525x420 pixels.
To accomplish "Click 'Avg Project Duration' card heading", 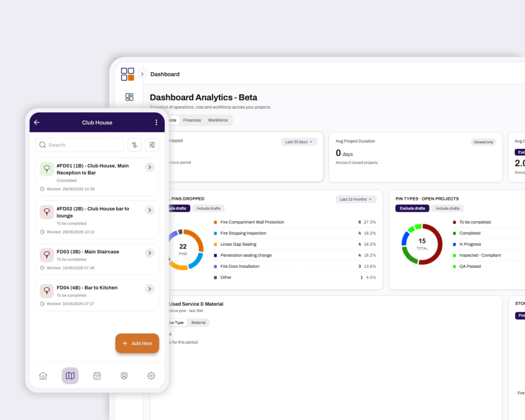I will tap(355, 141).
